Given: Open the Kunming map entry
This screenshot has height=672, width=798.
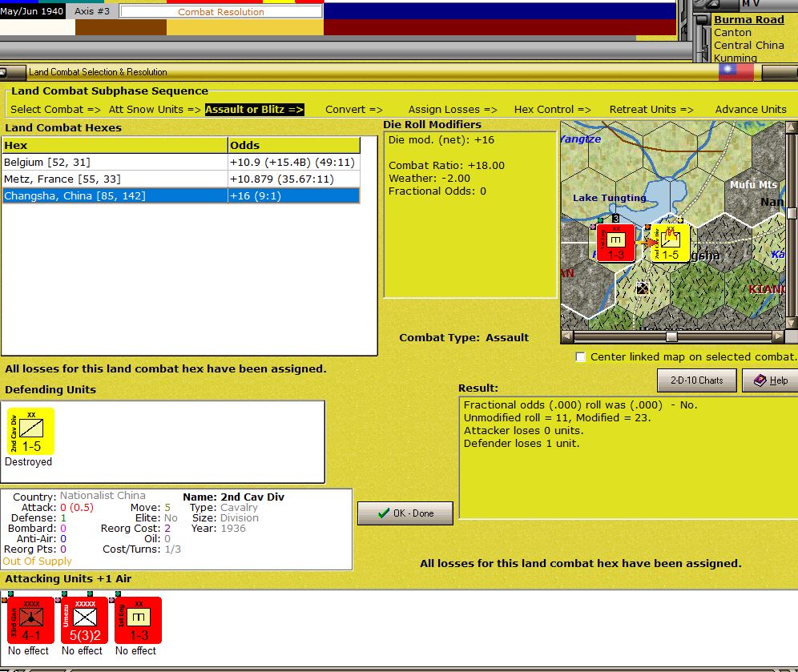Looking at the screenshot, I should [735, 58].
